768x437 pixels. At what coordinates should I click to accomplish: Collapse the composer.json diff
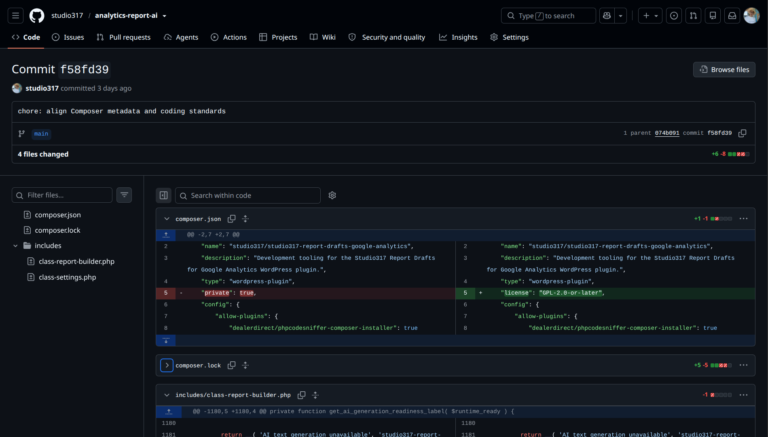pos(167,218)
